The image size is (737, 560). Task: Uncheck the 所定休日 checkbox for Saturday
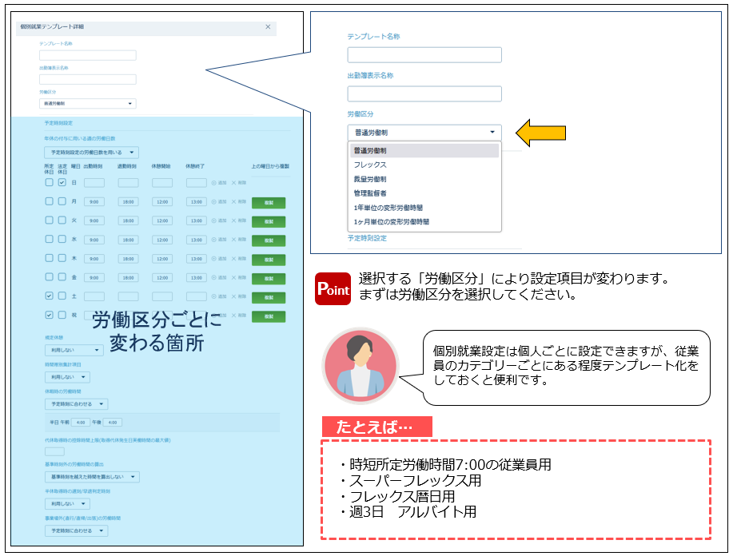pos(49,296)
